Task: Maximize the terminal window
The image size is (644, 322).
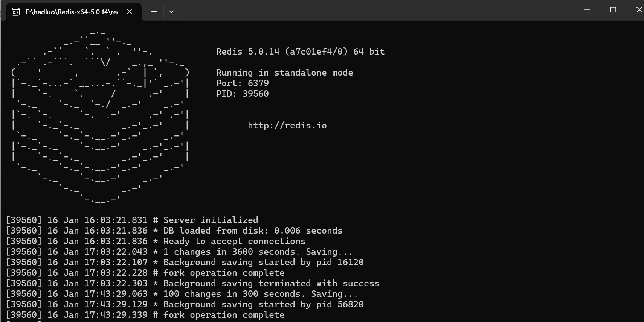Action: point(613,10)
